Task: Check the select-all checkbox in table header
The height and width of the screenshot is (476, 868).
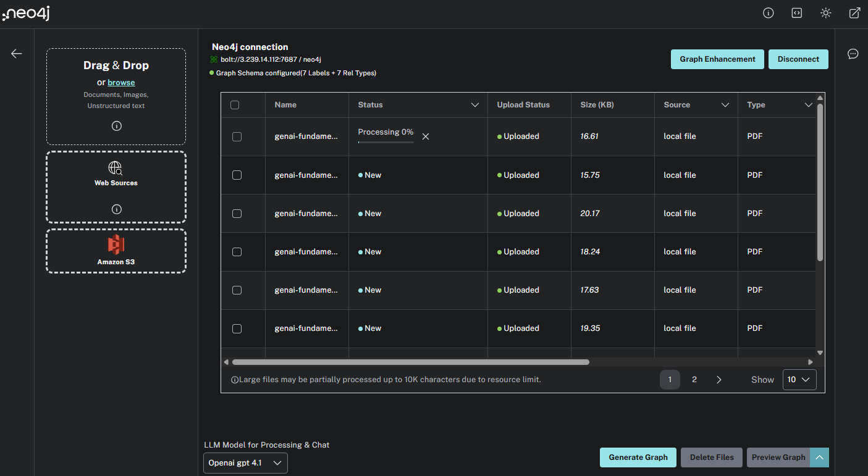Action: point(235,105)
